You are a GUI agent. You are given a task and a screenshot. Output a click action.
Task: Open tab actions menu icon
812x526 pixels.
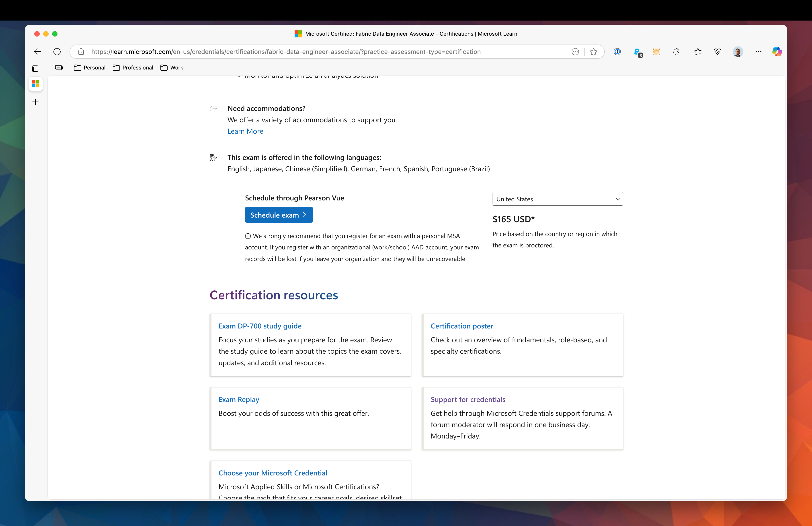[x=35, y=69]
